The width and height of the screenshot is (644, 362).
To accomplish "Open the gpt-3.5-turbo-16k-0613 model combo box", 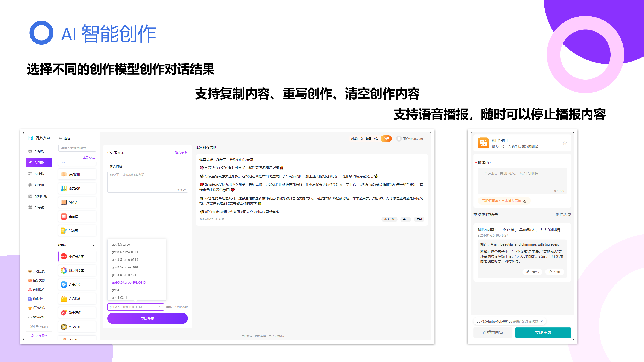I will pyautogui.click(x=135, y=307).
